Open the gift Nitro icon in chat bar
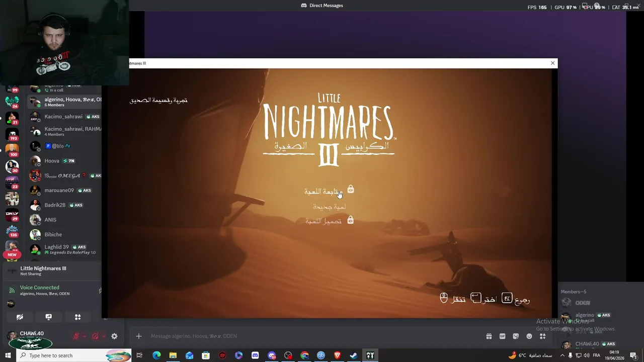 point(489,336)
